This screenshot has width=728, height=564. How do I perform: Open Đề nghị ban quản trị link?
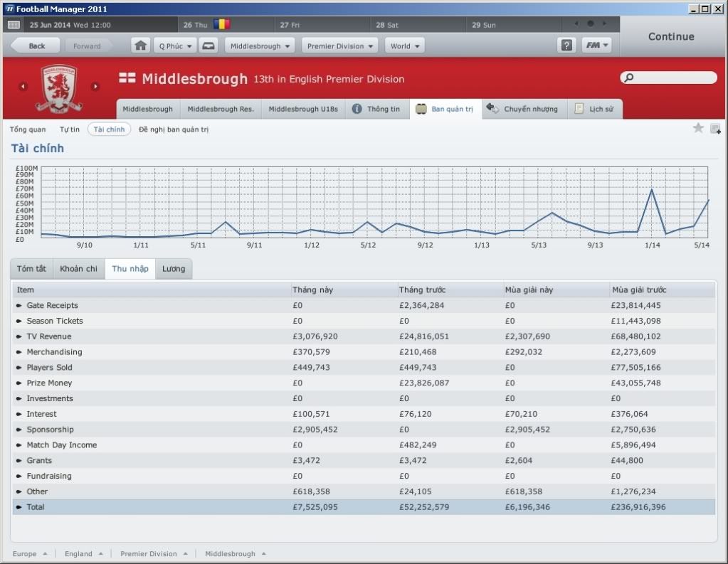coord(174,129)
